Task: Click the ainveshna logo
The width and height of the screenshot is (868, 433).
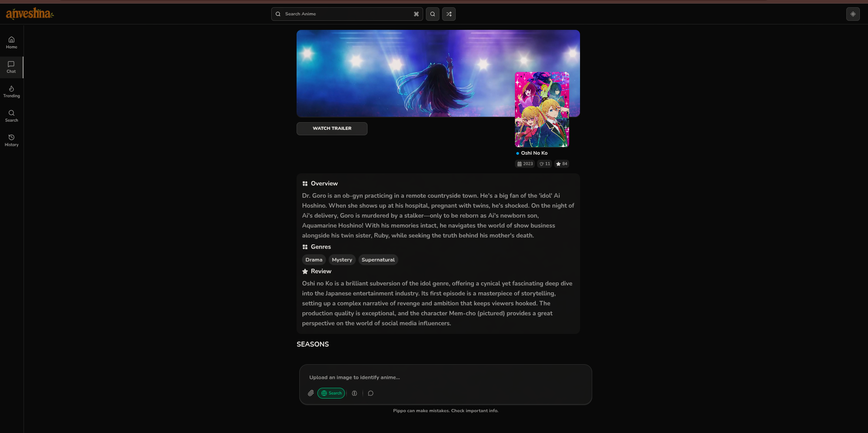Action: coord(29,14)
